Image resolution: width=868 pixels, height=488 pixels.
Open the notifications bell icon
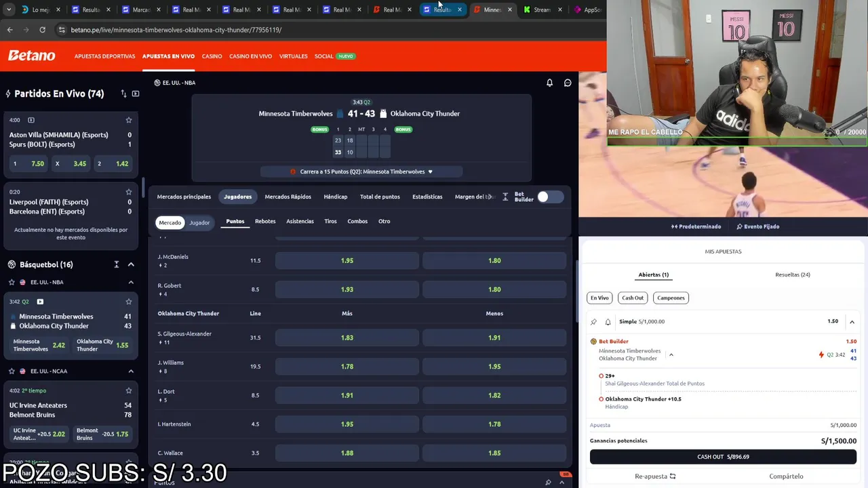click(x=549, y=83)
